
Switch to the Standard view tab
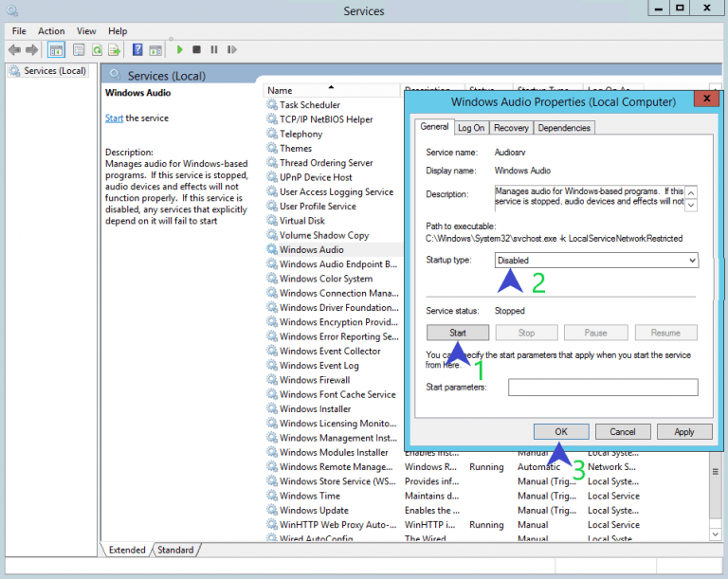(x=175, y=550)
